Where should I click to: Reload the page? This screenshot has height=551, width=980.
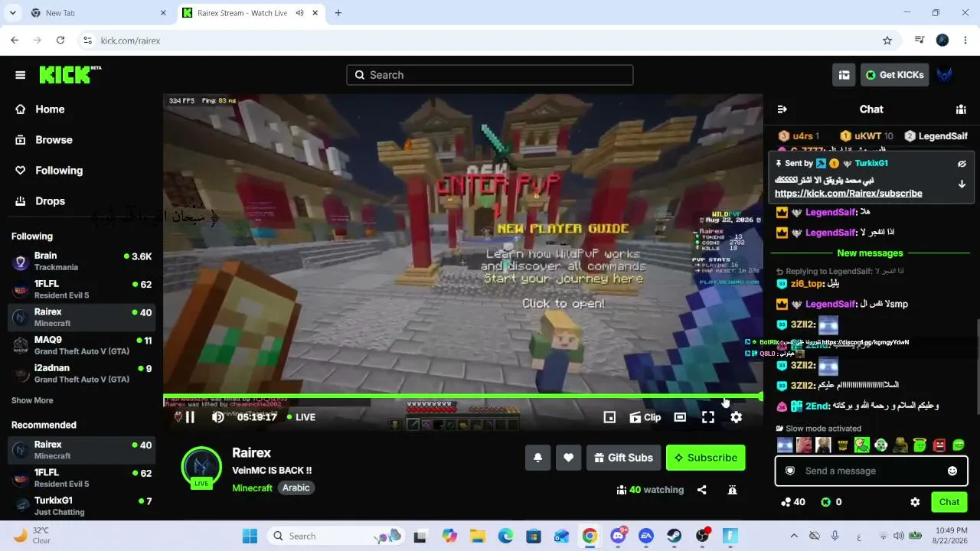(x=60, y=41)
